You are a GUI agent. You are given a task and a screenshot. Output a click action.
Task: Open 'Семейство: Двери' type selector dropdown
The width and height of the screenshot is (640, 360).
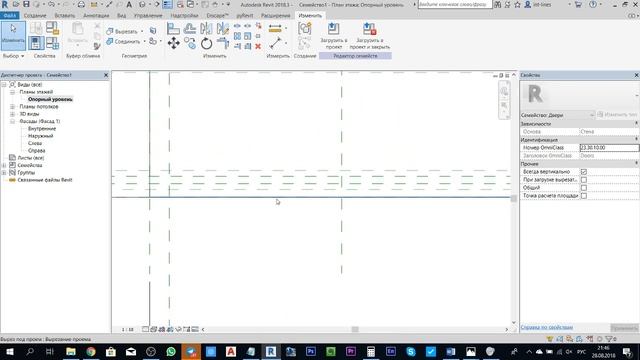click(x=557, y=115)
